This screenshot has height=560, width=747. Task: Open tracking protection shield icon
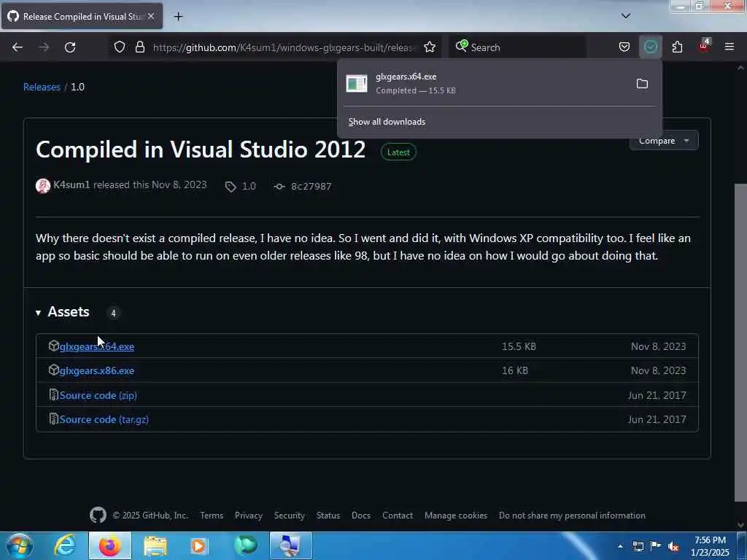pos(120,47)
